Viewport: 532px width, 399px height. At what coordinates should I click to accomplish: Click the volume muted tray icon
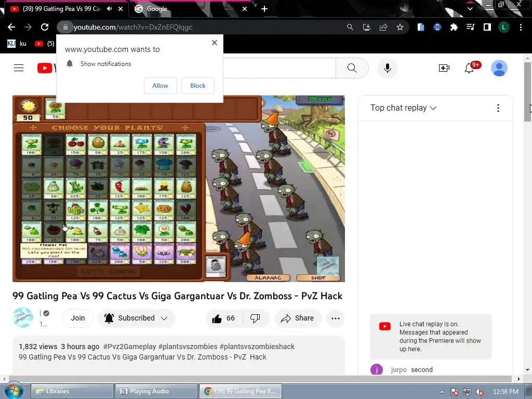(479, 392)
